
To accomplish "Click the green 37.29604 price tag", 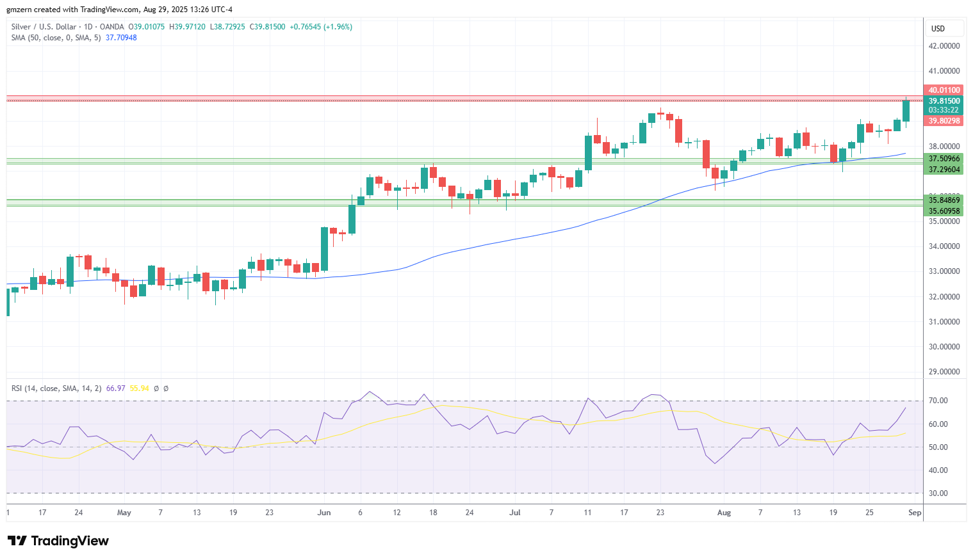I will tap(944, 170).
